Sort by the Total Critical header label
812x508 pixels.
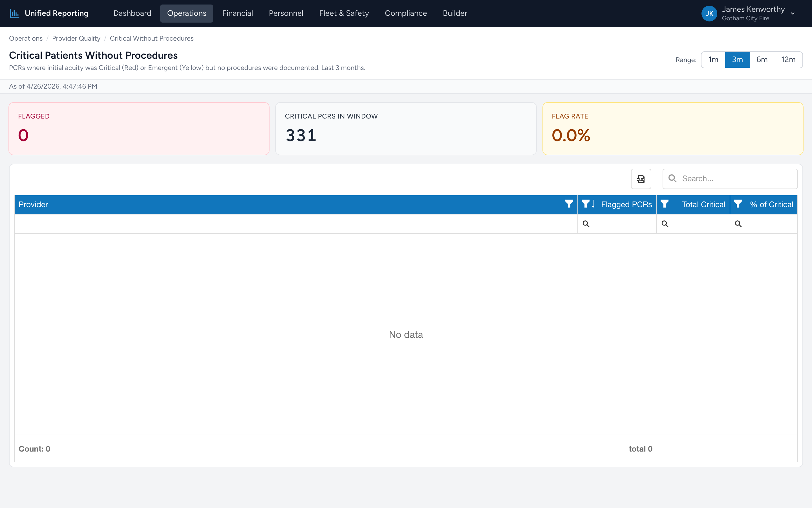click(703, 204)
